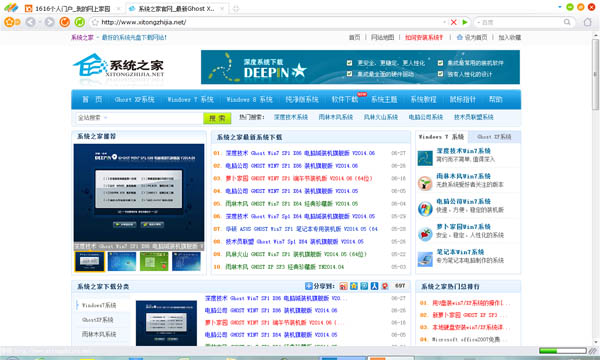
Task: Open 软件下载 in navigation bar
Action: pyautogui.click(x=345, y=99)
